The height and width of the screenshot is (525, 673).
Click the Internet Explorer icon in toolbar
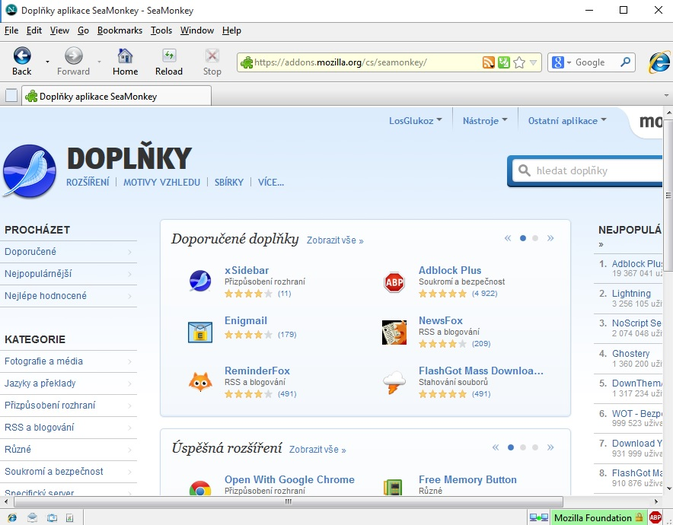click(x=659, y=62)
